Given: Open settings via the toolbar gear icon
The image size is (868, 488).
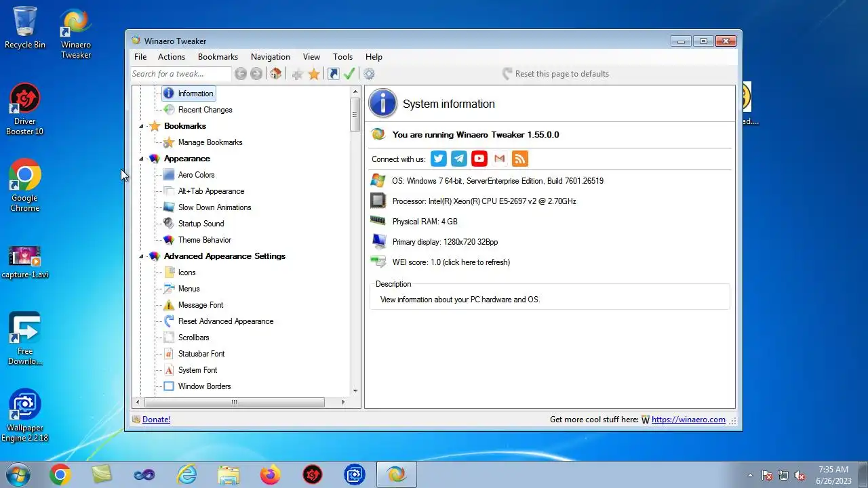Looking at the screenshot, I should pyautogui.click(x=369, y=74).
